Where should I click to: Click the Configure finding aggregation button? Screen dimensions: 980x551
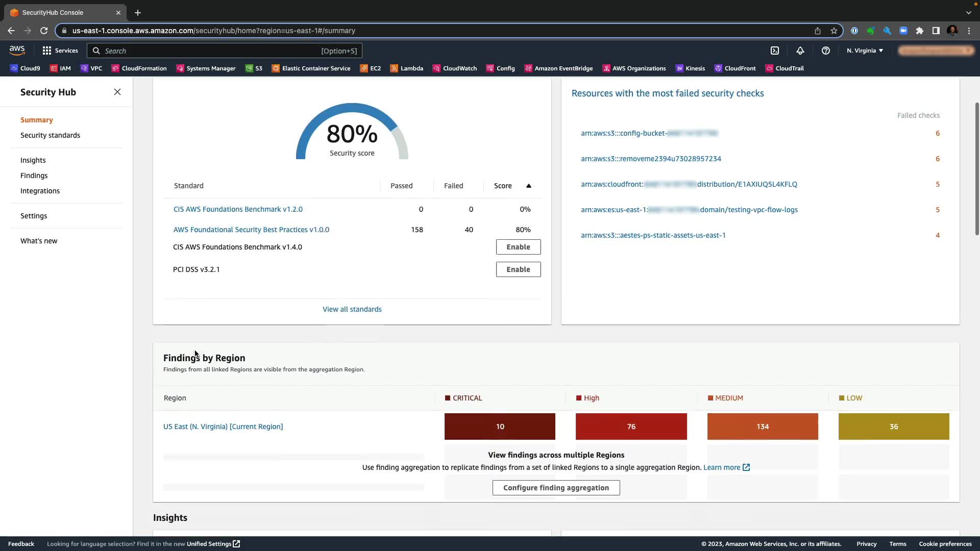[x=556, y=488]
